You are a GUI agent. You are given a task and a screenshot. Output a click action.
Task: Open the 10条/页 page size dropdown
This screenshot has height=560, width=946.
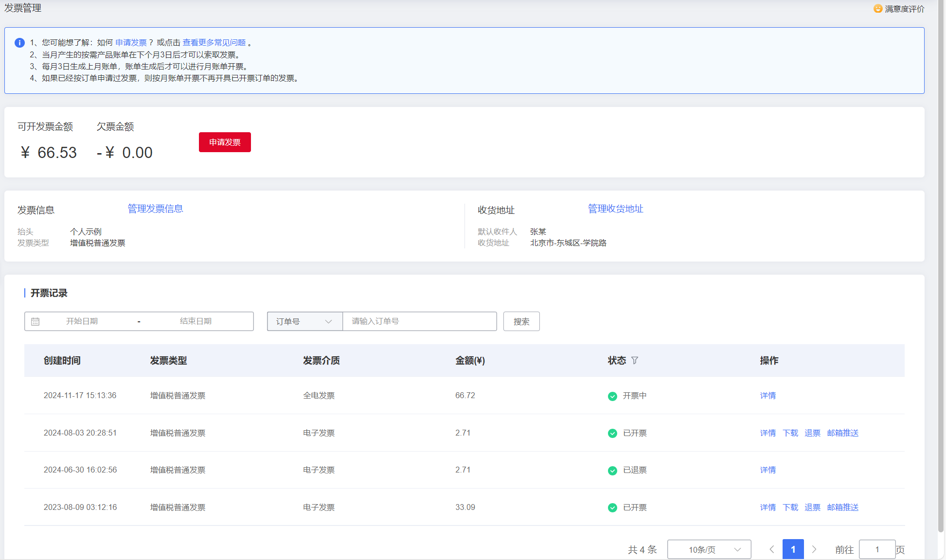709,549
